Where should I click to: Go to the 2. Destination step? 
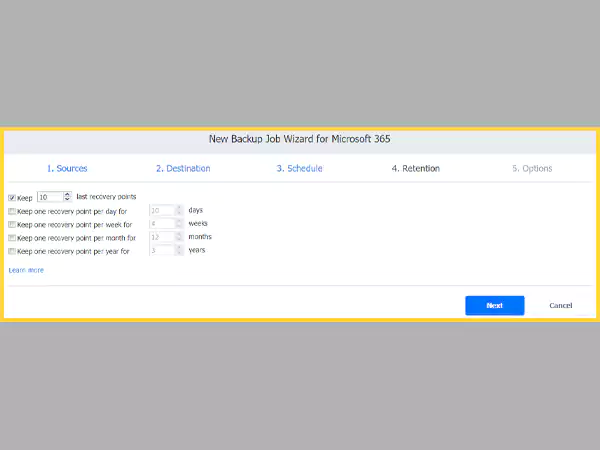tap(183, 168)
